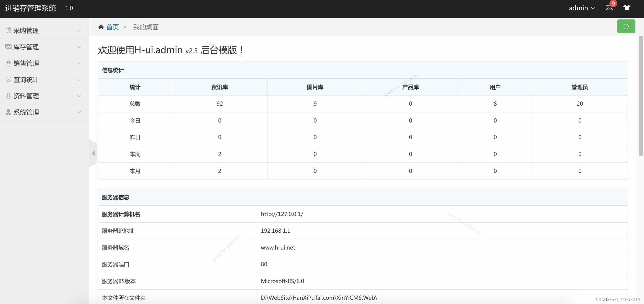Click the 资料管理 user outline icon
The width and height of the screenshot is (644, 304).
click(x=8, y=96)
